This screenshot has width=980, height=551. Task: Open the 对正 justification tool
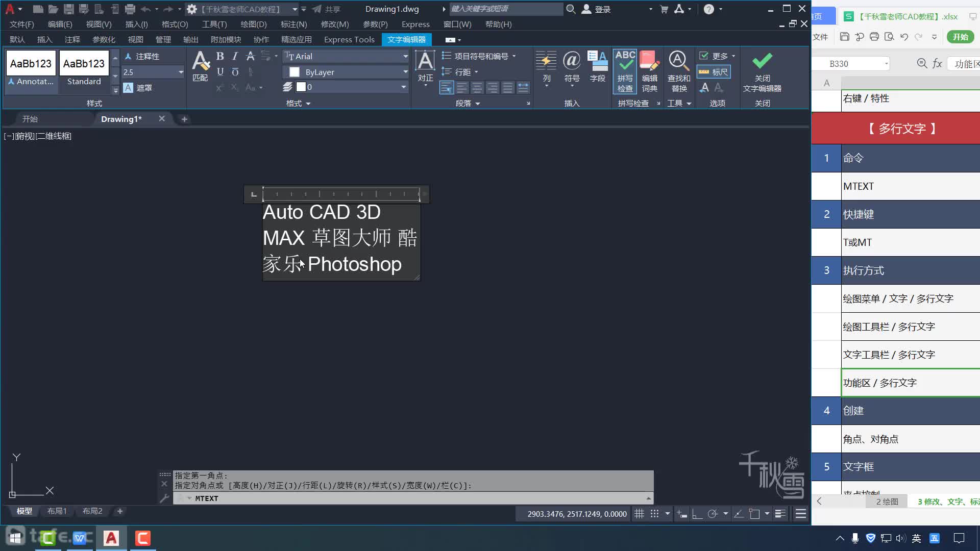[x=425, y=68]
